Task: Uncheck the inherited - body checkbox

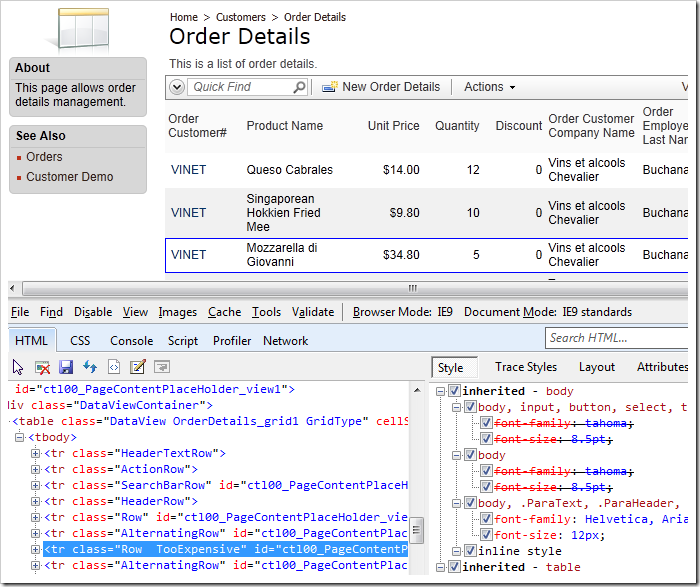Action: tap(454, 391)
